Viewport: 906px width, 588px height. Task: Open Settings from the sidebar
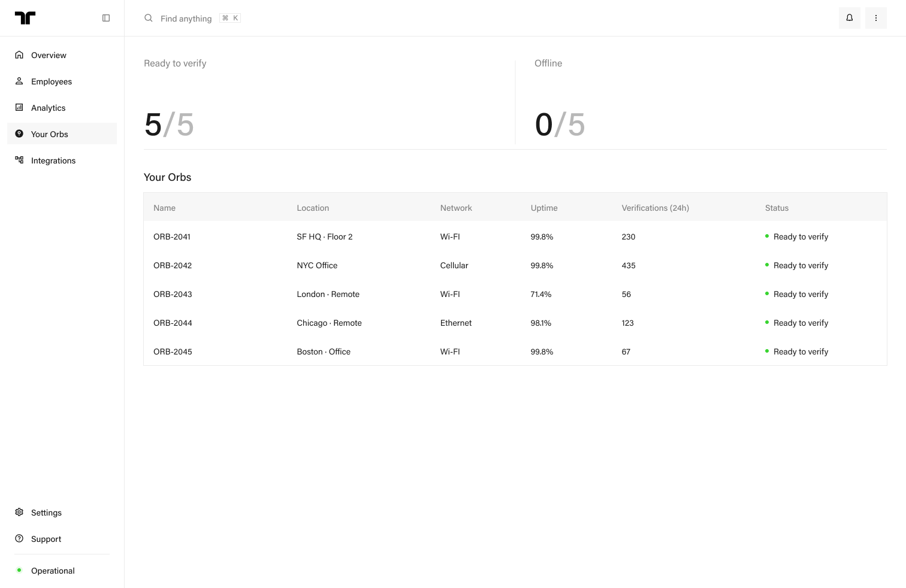[x=62, y=513]
